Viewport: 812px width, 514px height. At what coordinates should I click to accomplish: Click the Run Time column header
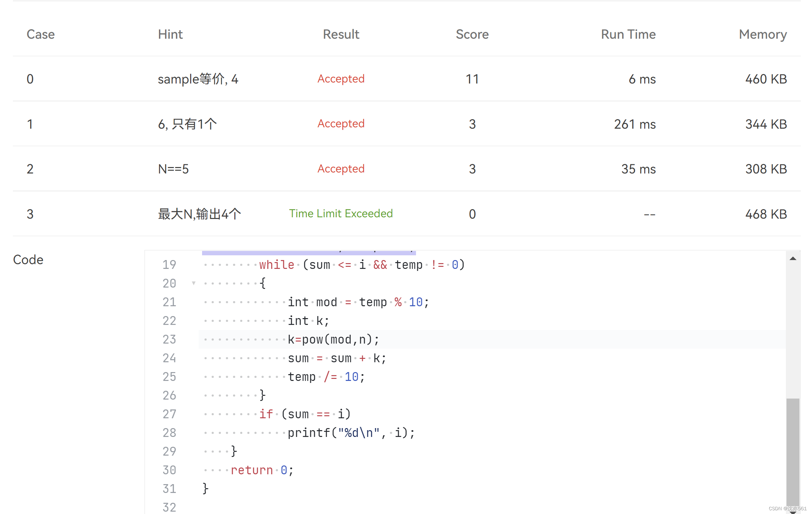(x=628, y=34)
